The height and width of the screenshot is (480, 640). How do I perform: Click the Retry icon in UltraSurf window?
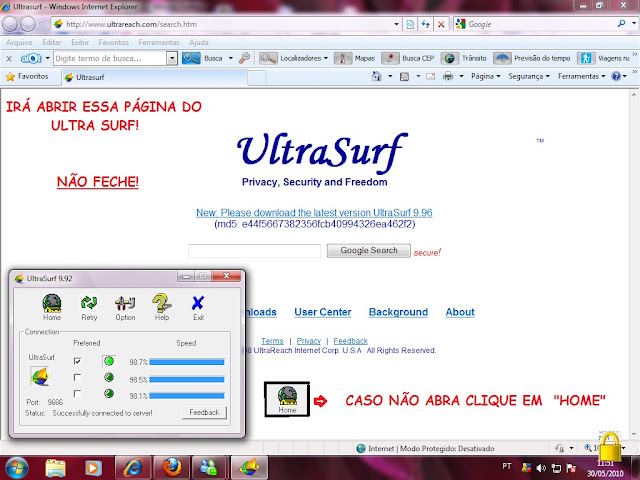tap(89, 303)
